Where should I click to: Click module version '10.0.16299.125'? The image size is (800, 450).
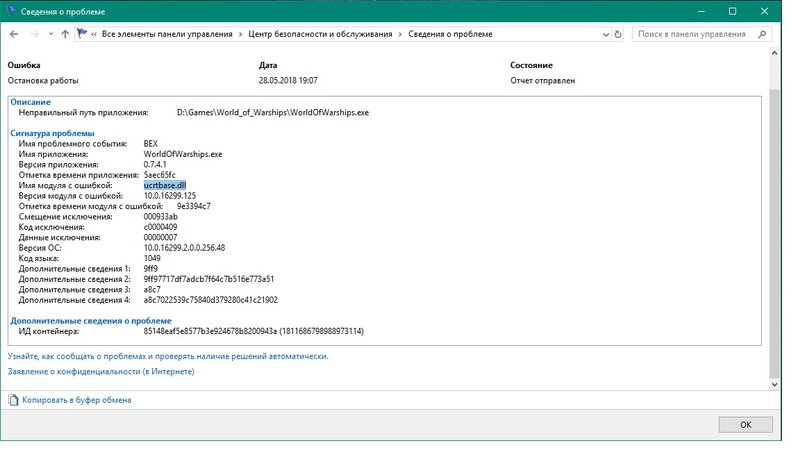[x=169, y=195]
